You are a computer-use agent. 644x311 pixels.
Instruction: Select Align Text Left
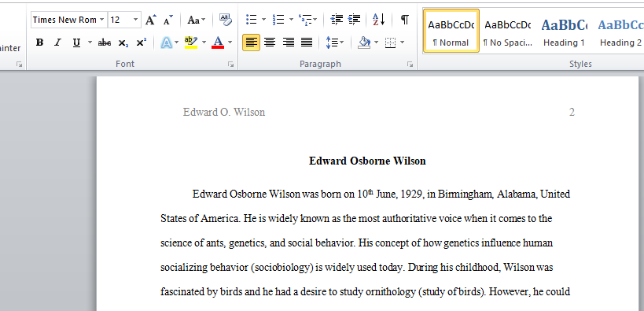click(251, 42)
